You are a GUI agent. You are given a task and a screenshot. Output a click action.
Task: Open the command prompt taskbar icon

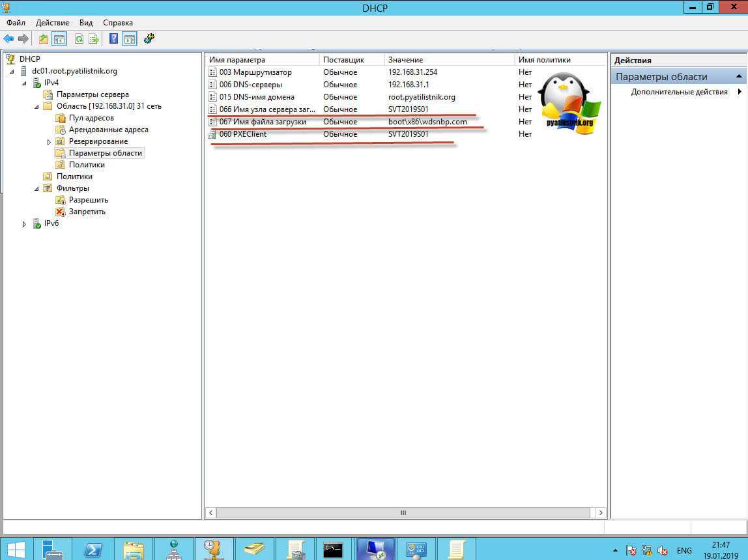tap(333, 550)
